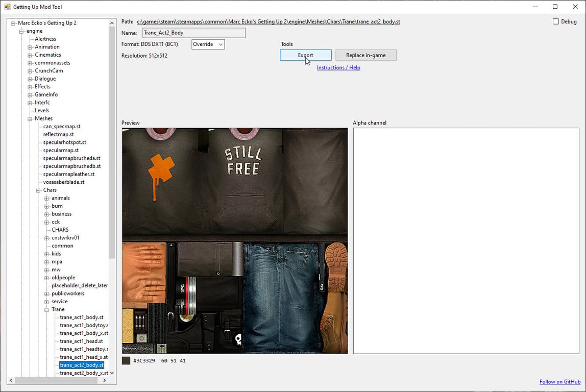Image resolution: width=586 pixels, height=392 pixels.
Task: Select trane_act2_body.st texture file
Action: click(x=82, y=365)
